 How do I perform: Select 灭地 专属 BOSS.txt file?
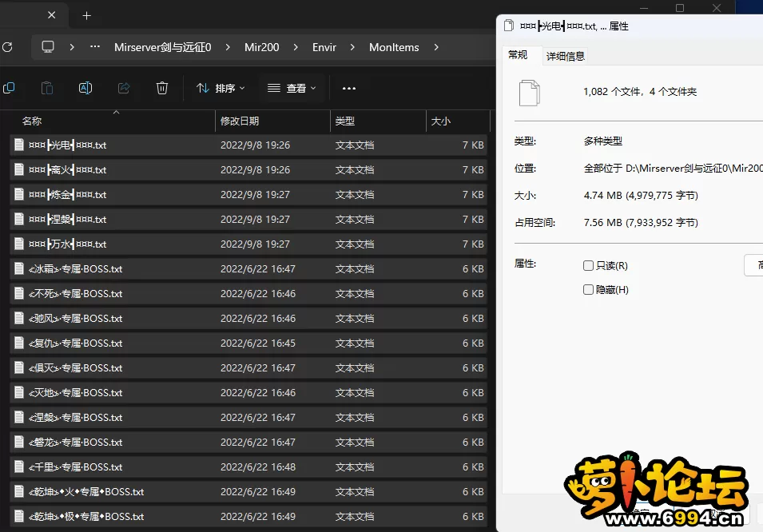pos(248,392)
